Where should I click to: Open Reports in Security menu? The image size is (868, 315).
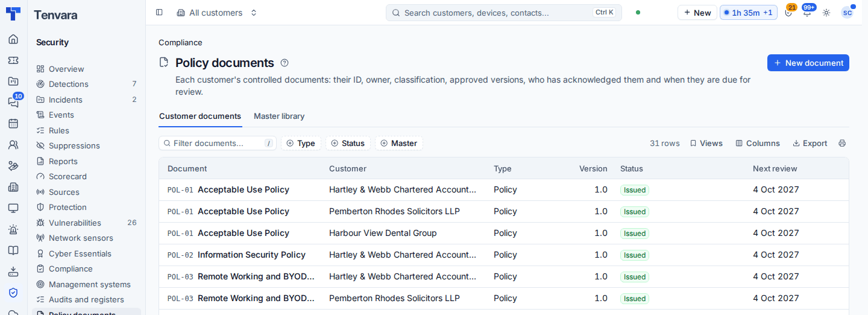(x=86, y=161)
